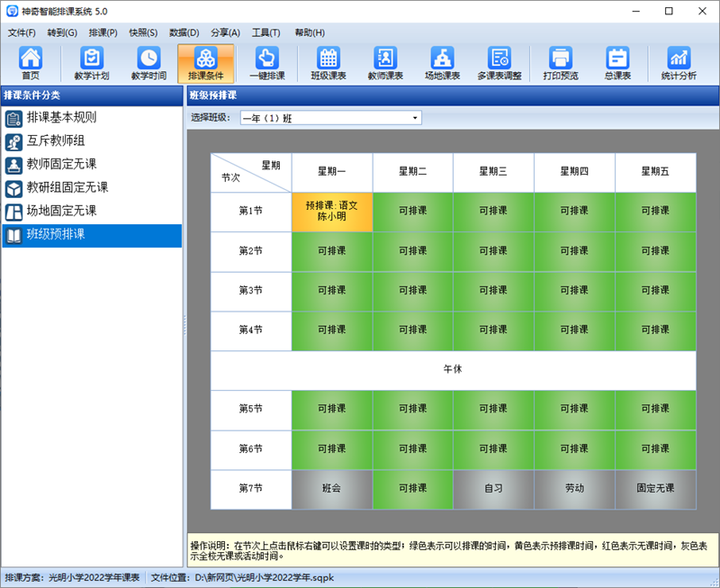Open the 场地课表 toolbar icon
This screenshot has width=720, height=588.
click(442, 63)
